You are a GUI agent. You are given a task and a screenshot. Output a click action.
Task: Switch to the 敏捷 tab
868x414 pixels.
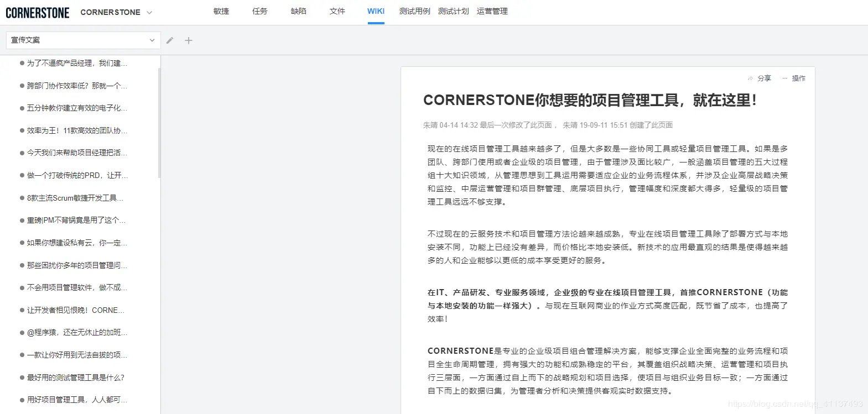point(221,11)
